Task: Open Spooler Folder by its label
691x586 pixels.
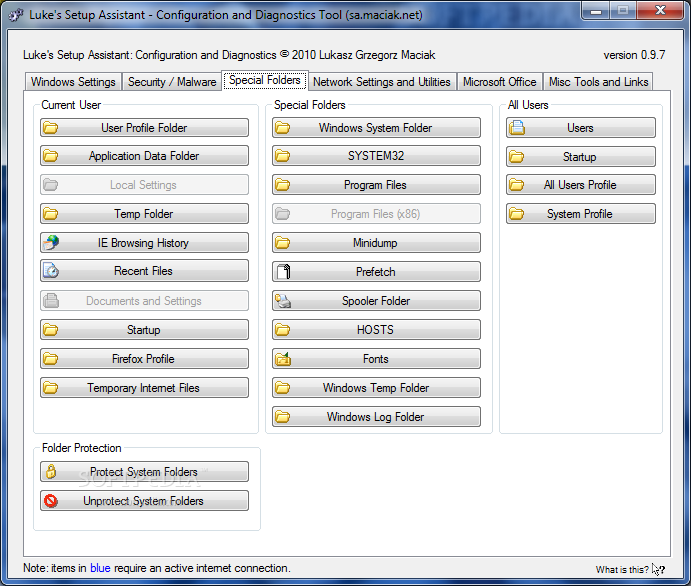Action: 376,301
